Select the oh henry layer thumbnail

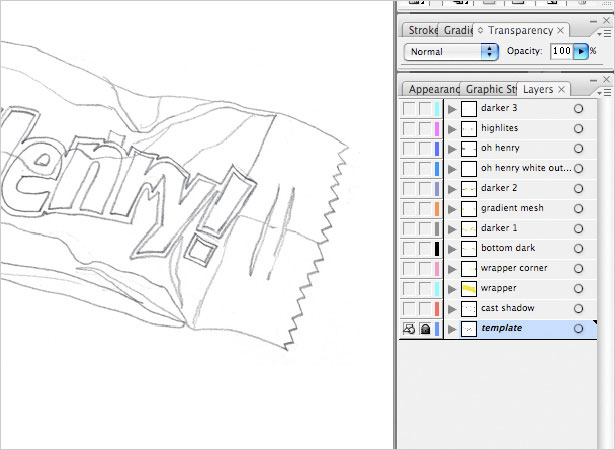(x=469, y=149)
